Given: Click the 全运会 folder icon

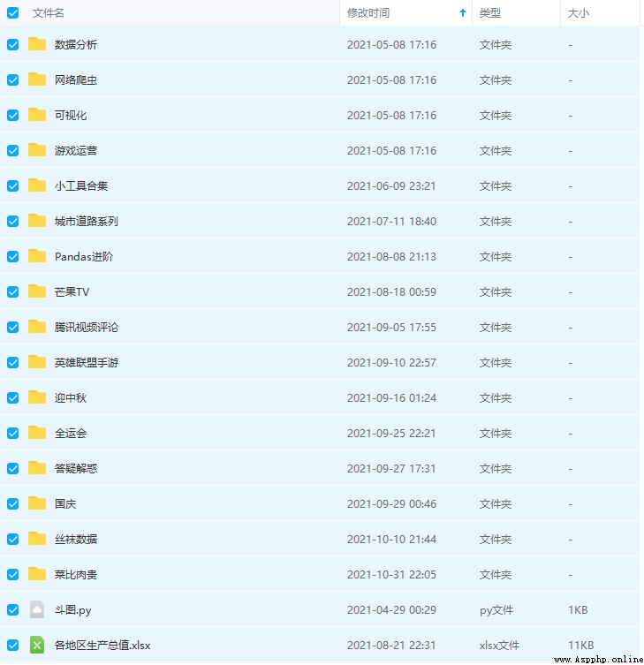Looking at the screenshot, I should click(37, 433).
